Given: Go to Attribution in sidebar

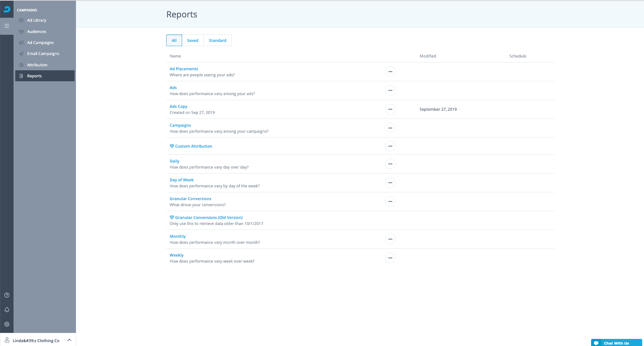Looking at the screenshot, I should [45, 65].
